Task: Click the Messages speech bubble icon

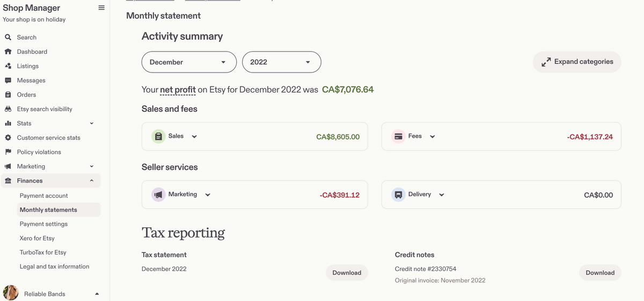Action: point(8,81)
